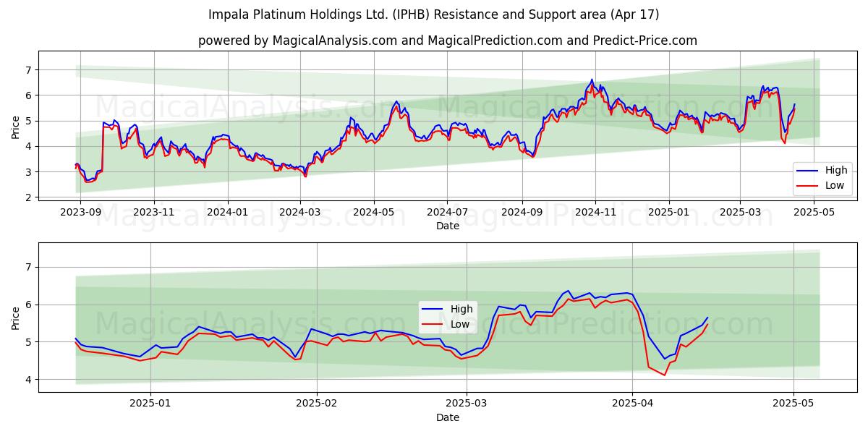868x434 pixels.
Task: Click the top chart y-axis value '7'
Action: click(29, 70)
